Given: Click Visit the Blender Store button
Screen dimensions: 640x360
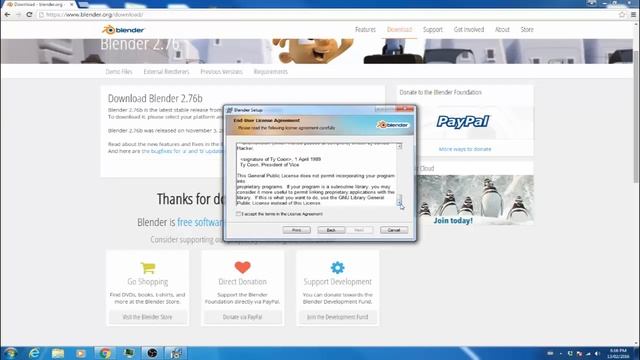Looking at the screenshot, I should pos(147,317).
